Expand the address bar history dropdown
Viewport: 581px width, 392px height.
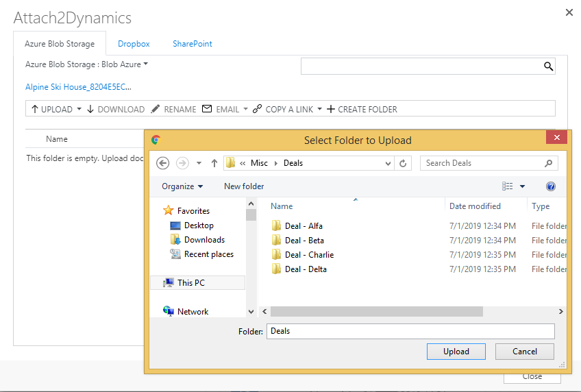(388, 163)
